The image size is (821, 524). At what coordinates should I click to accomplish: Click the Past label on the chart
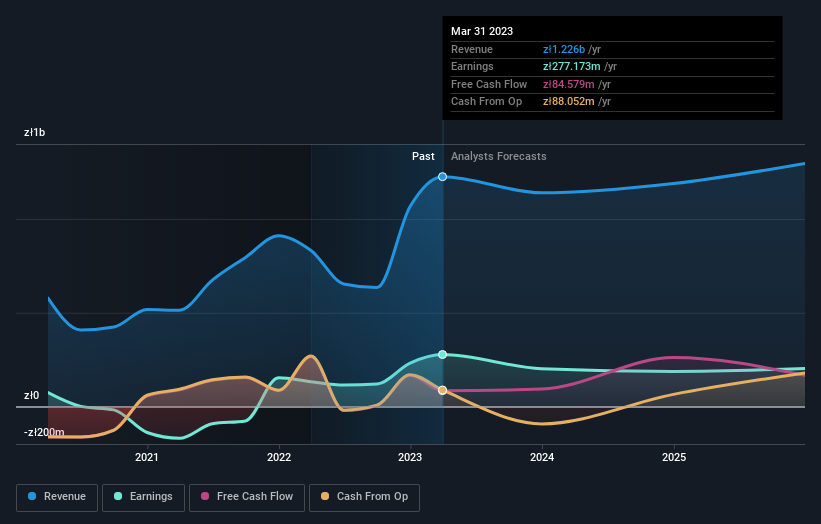coord(423,157)
